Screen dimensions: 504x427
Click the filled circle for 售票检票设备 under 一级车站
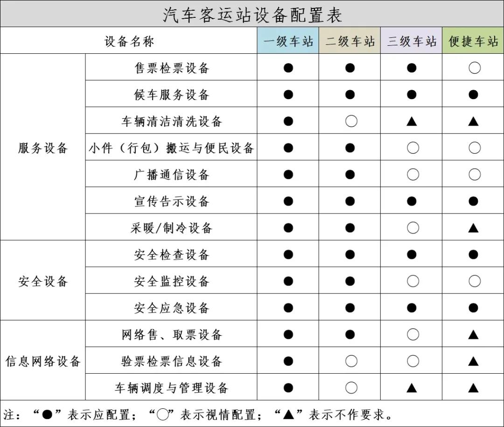click(x=288, y=68)
